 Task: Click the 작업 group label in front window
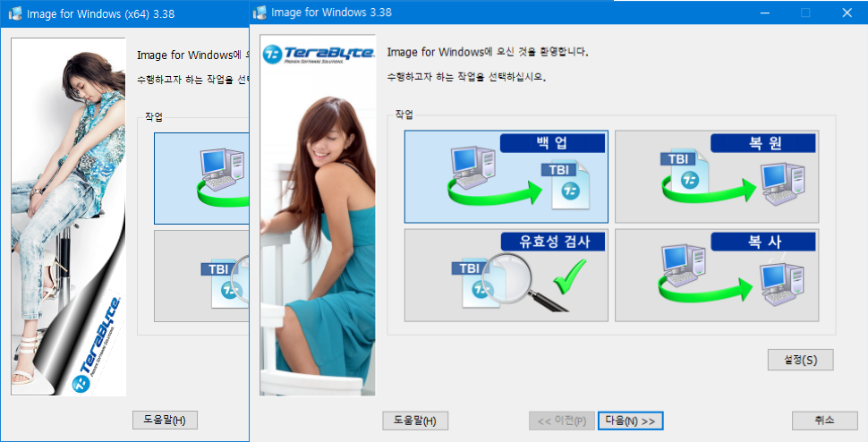coord(404,115)
